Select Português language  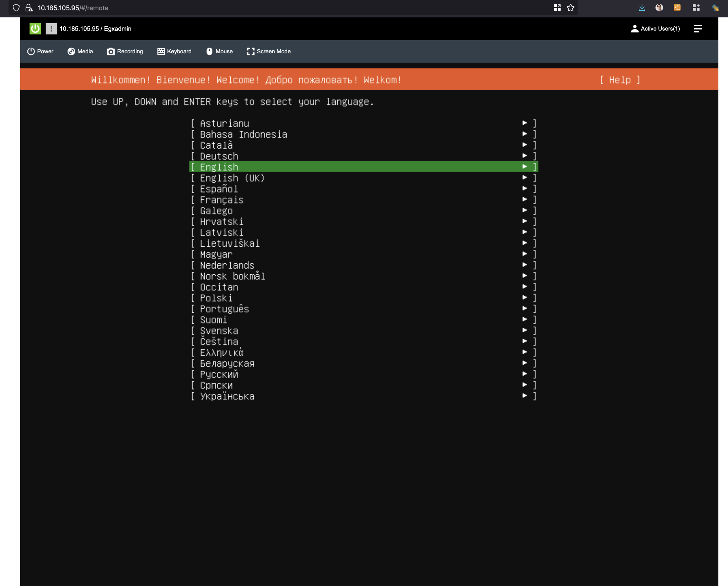363,309
